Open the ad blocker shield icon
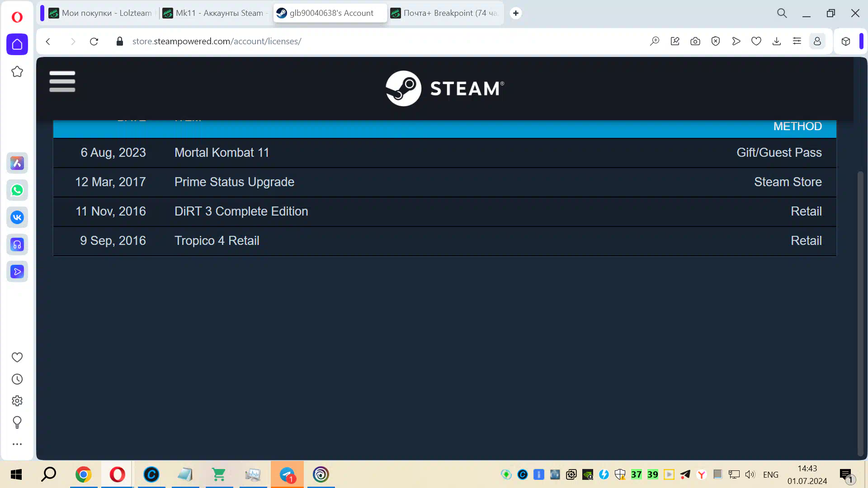Image resolution: width=868 pixels, height=488 pixels. (x=716, y=42)
